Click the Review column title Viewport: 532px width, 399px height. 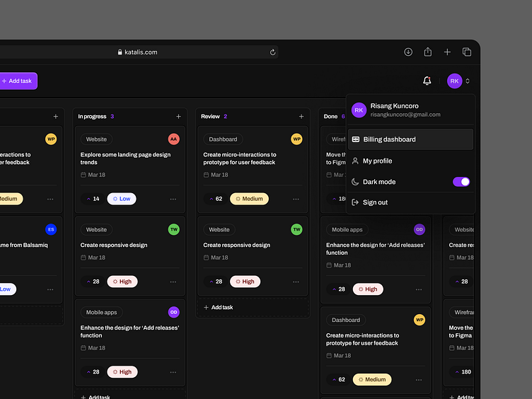pyautogui.click(x=210, y=116)
